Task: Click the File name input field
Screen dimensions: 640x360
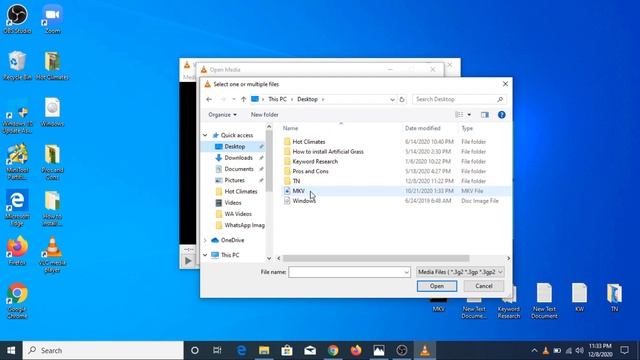Action: point(345,272)
